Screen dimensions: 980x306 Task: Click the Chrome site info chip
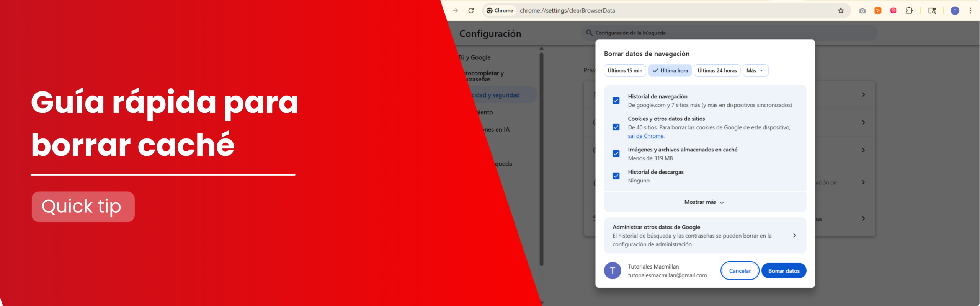click(x=500, y=11)
